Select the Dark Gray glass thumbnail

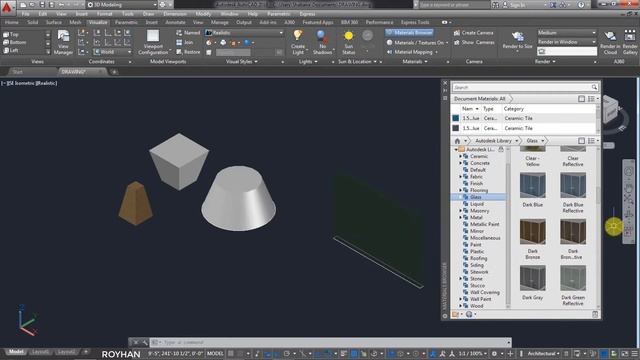click(532, 278)
